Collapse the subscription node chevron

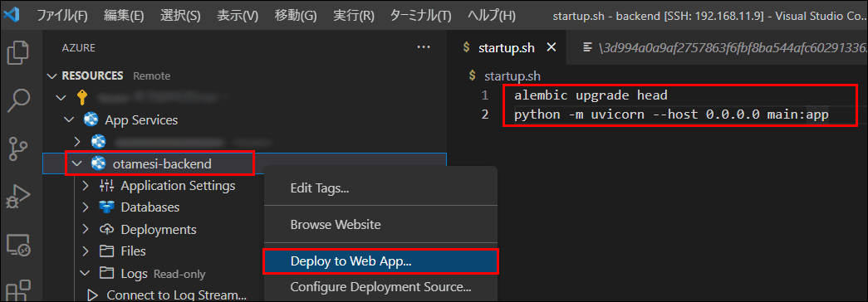(x=61, y=98)
